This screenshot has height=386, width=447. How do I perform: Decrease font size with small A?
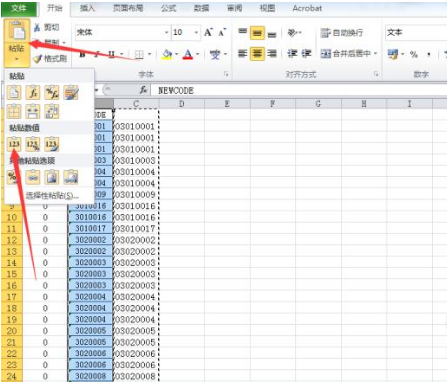point(222,32)
